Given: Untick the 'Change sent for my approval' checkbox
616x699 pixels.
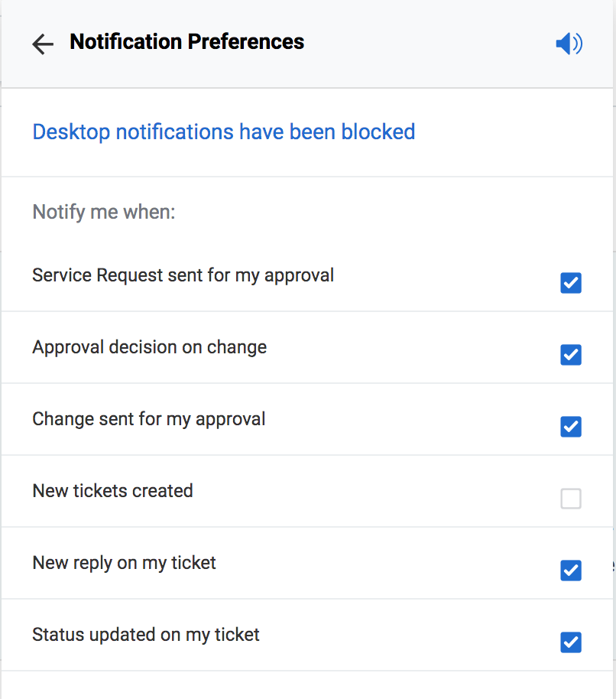Looking at the screenshot, I should click(571, 427).
